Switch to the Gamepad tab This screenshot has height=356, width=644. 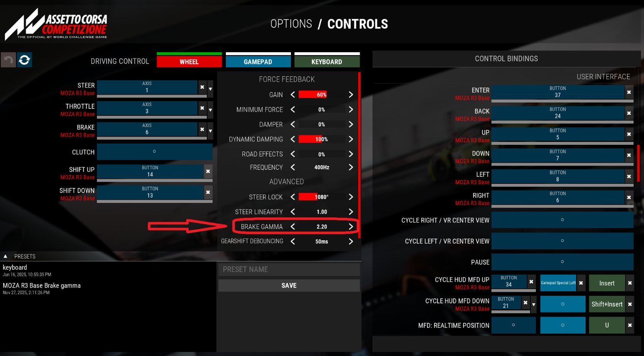[x=258, y=61]
